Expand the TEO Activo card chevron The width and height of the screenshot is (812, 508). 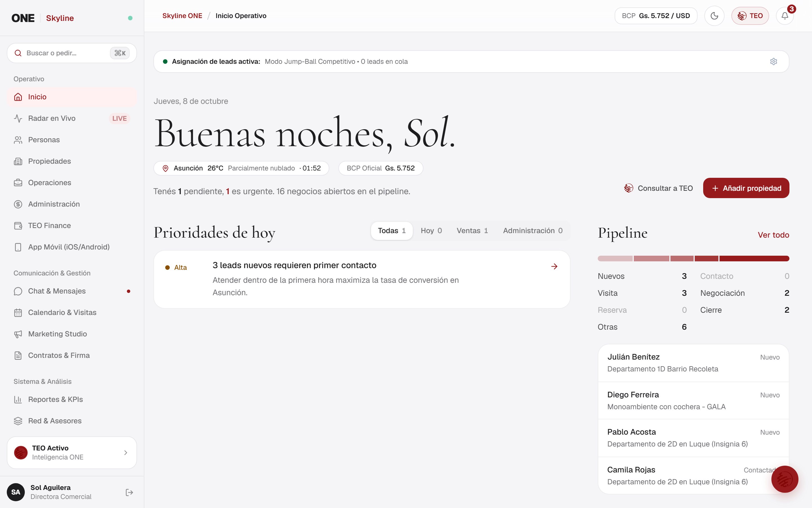pyautogui.click(x=125, y=453)
